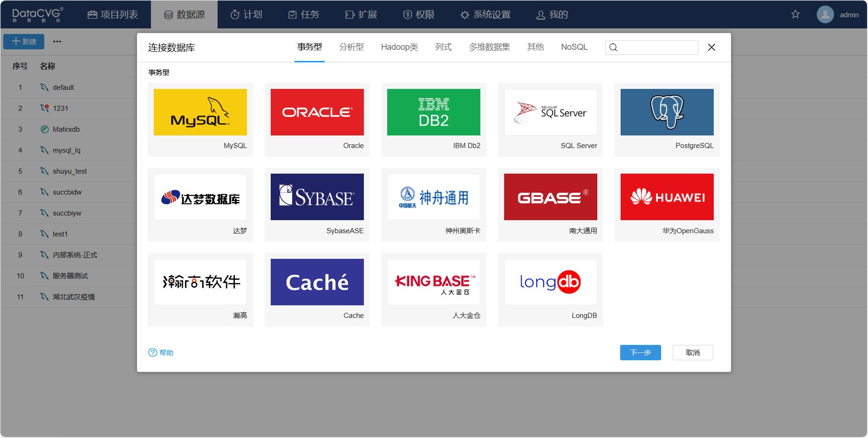Select the succbiyw datasource row
The width and height of the screenshot is (868, 438).
click(x=68, y=213)
